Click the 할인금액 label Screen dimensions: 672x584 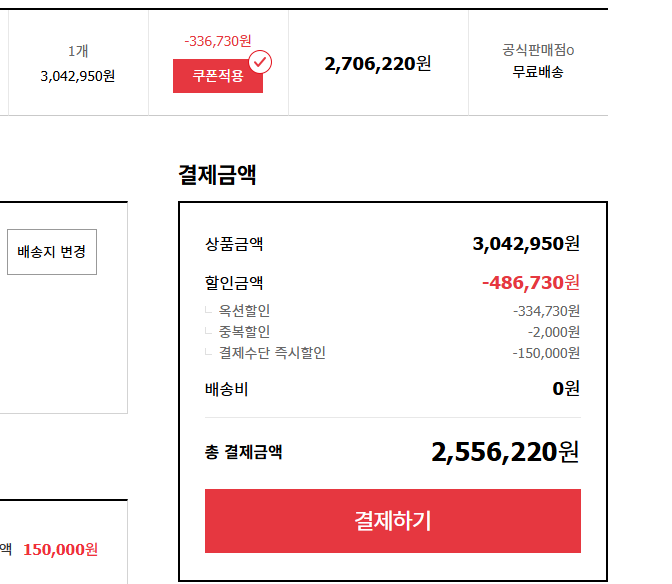(x=234, y=283)
